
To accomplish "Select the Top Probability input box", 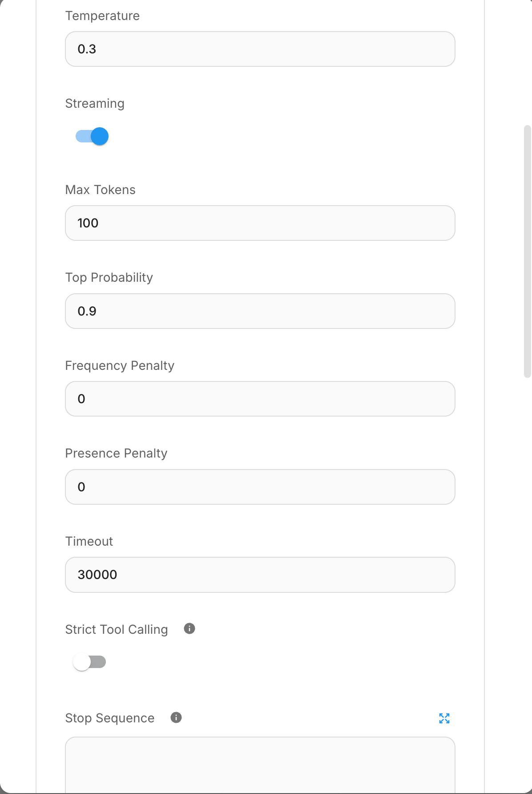I will pyautogui.click(x=260, y=311).
